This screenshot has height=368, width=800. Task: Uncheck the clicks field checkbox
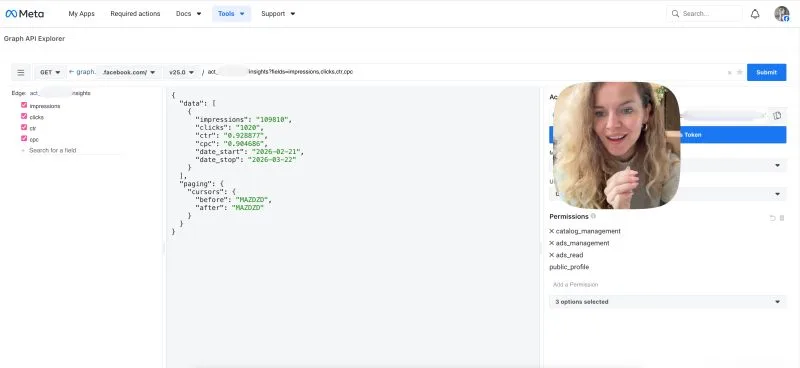click(24, 116)
